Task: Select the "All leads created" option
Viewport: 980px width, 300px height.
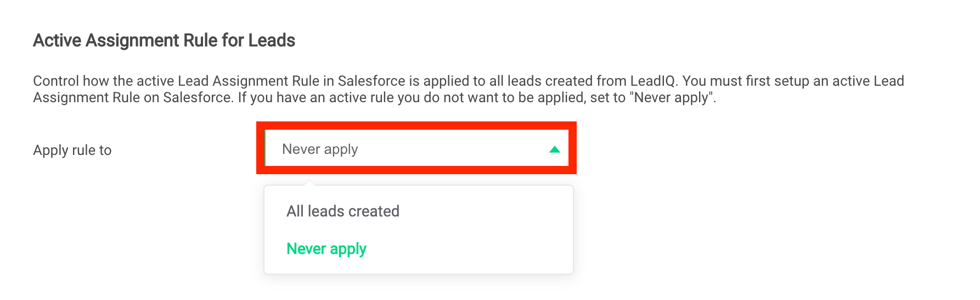Action: pyautogui.click(x=342, y=212)
